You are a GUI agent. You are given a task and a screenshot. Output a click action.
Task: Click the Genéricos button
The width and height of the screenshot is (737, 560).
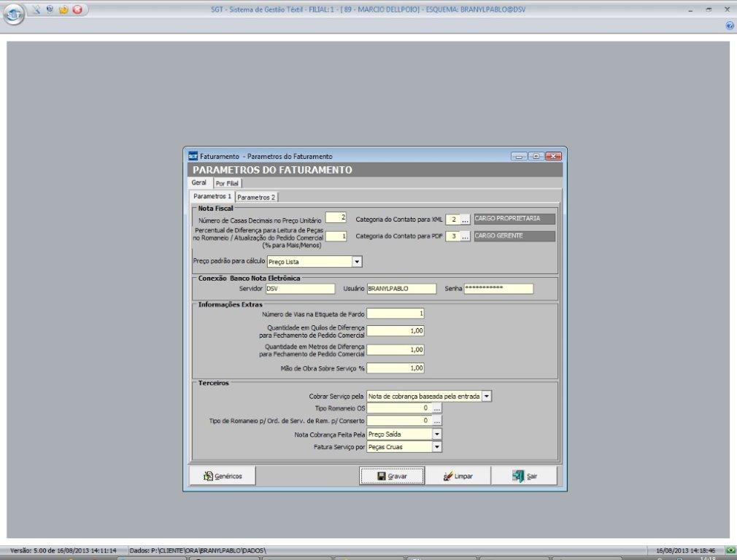(x=223, y=476)
